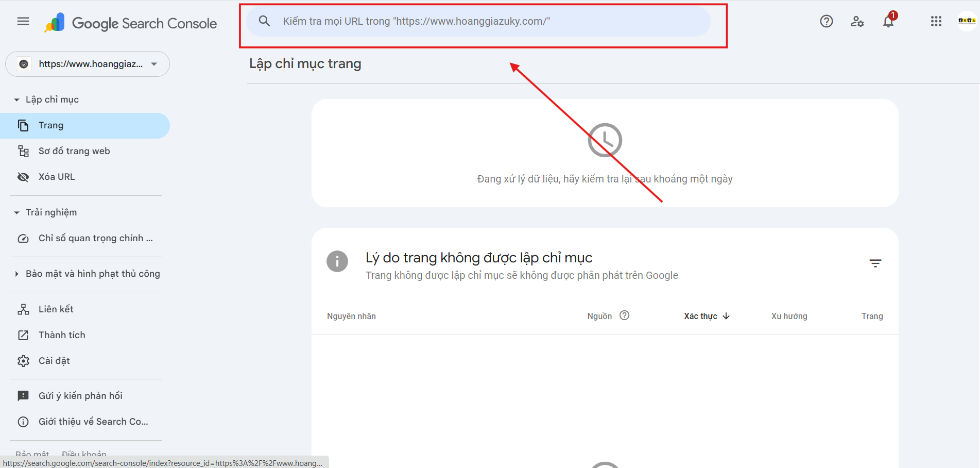Open the property selector dropdown

[88, 64]
